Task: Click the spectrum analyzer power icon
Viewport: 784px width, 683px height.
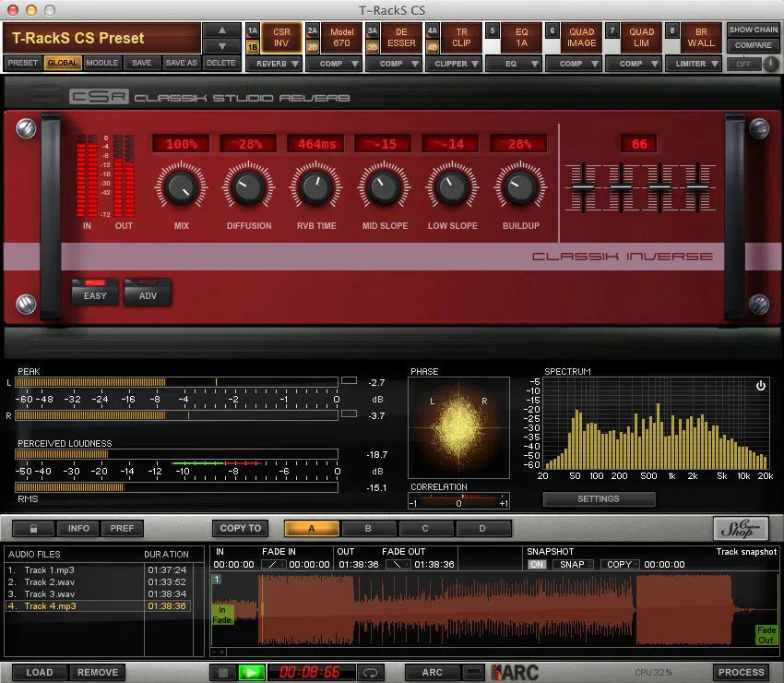Action: coord(760,386)
